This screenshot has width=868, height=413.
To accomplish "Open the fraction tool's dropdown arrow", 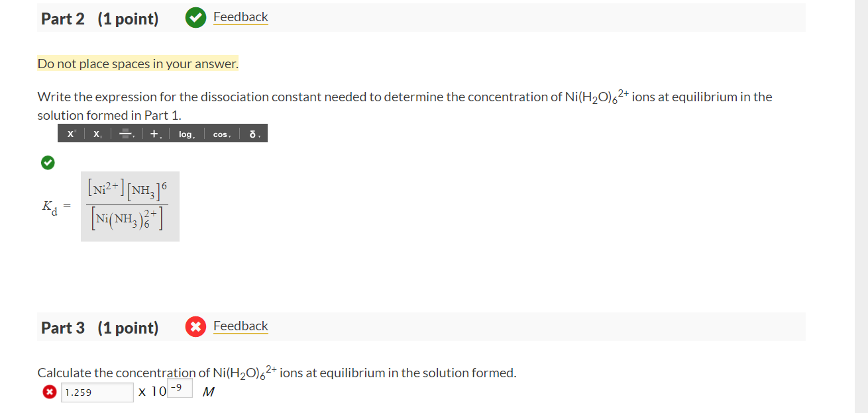I will (135, 135).
